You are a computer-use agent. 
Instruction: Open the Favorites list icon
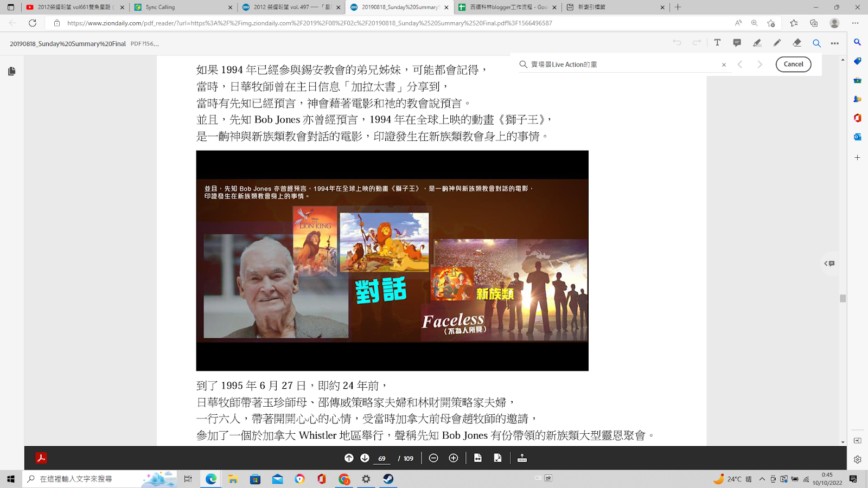tap(794, 23)
